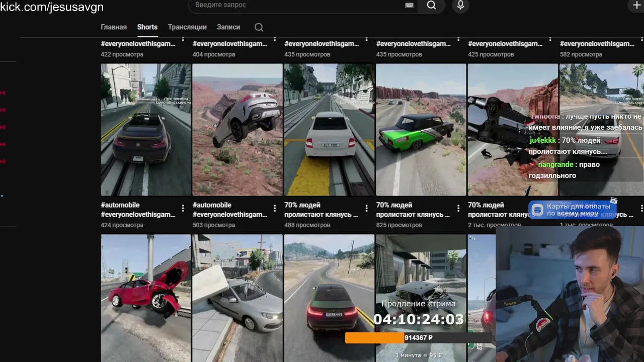Click the search magnifier button in the top bar
This screenshot has width=644, height=362.
point(431,5)
